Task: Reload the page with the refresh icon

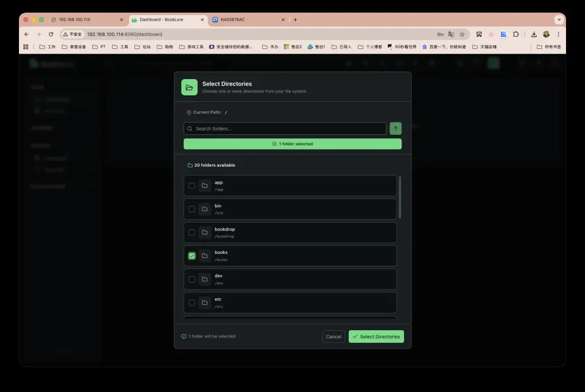Action: 51,34
